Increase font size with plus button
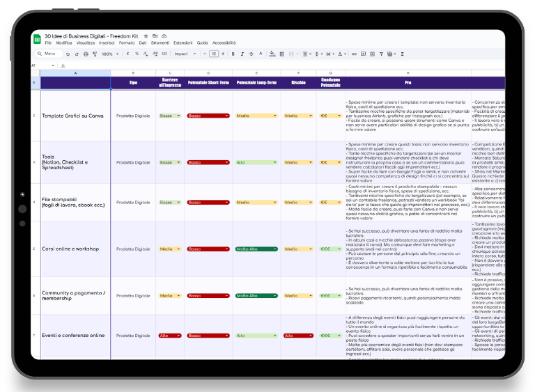Screen dimensions: 535x392 pos(223,54)
